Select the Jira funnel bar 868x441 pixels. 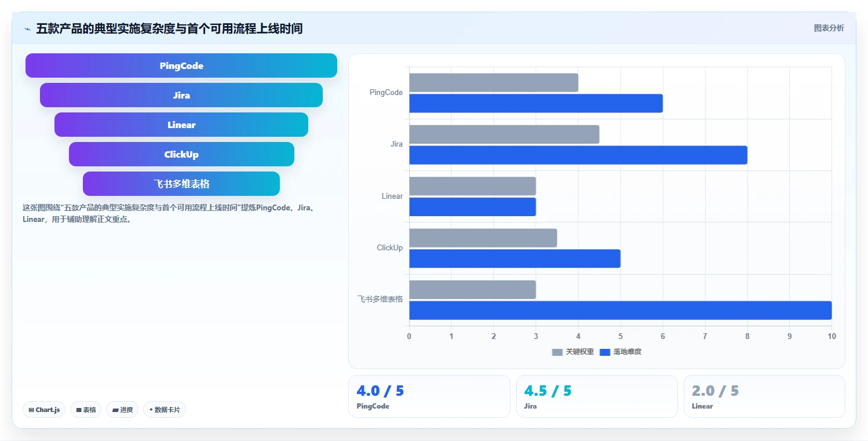click(x=181, y=95)
